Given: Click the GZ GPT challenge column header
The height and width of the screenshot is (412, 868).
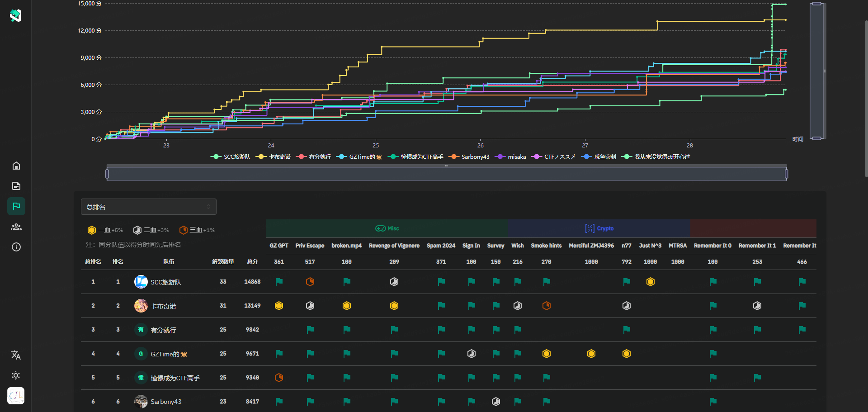Looking at the screenshot, I should pos(279,246).
